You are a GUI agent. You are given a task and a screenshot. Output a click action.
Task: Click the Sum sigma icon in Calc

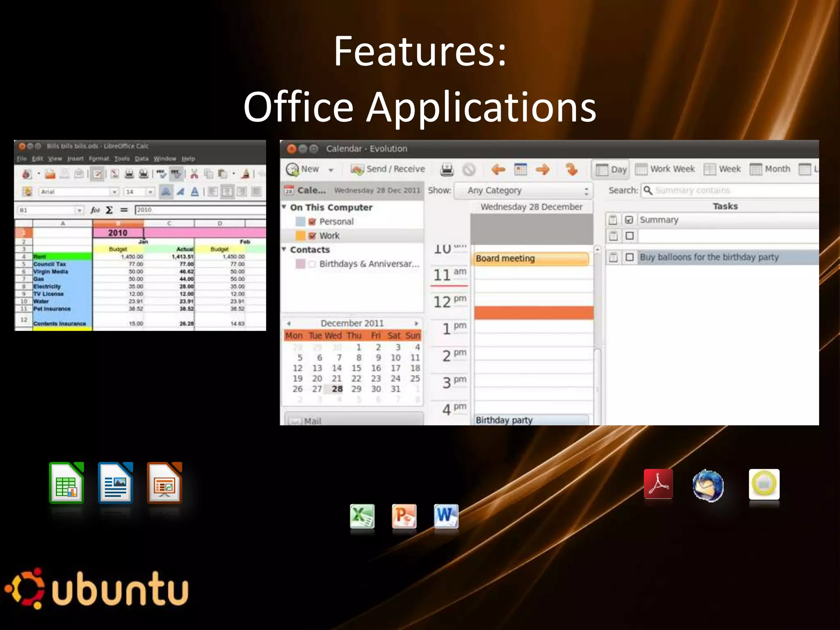click(109, 210)
